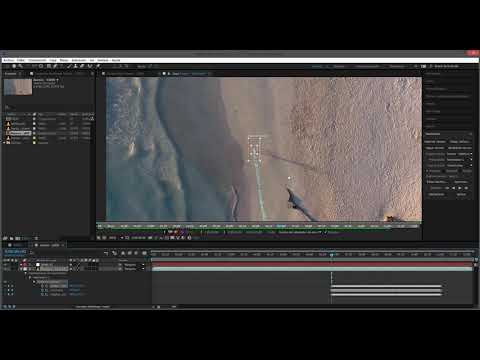480x360 pixels.
Task: Select the Brush tool
Action: coord(69,66)
